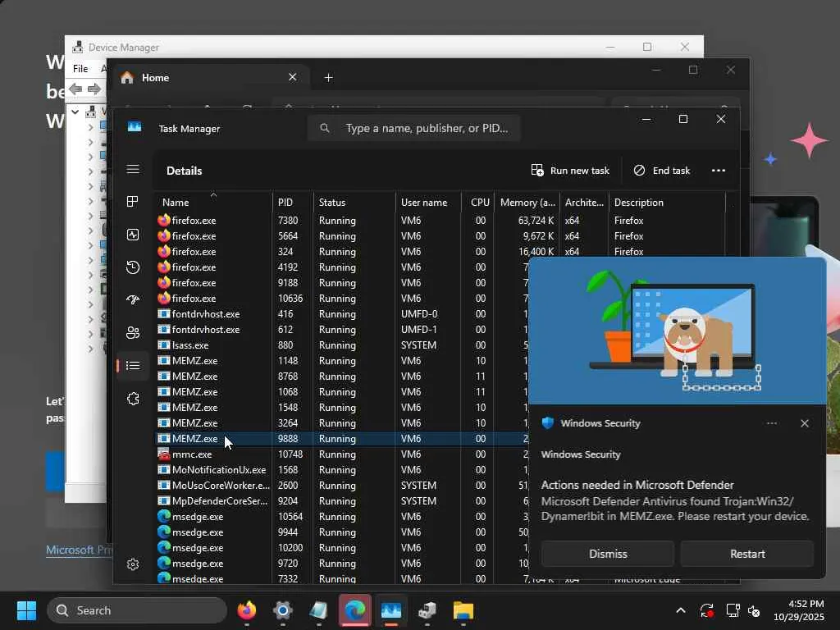Open File Explorer from taskbar
The height and width of the screenshot is (630, 840).
(x=463, y=610)
